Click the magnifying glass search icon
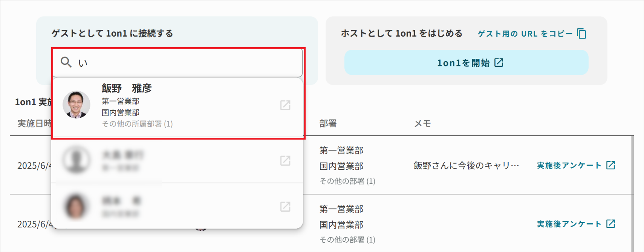644x252 pixels. 67,62
